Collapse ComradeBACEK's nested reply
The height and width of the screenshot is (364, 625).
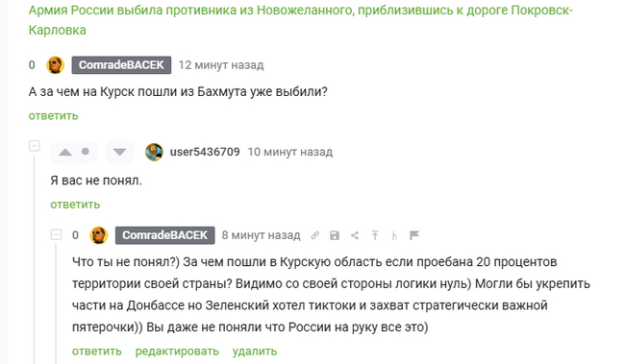click(x=56, y=234)
